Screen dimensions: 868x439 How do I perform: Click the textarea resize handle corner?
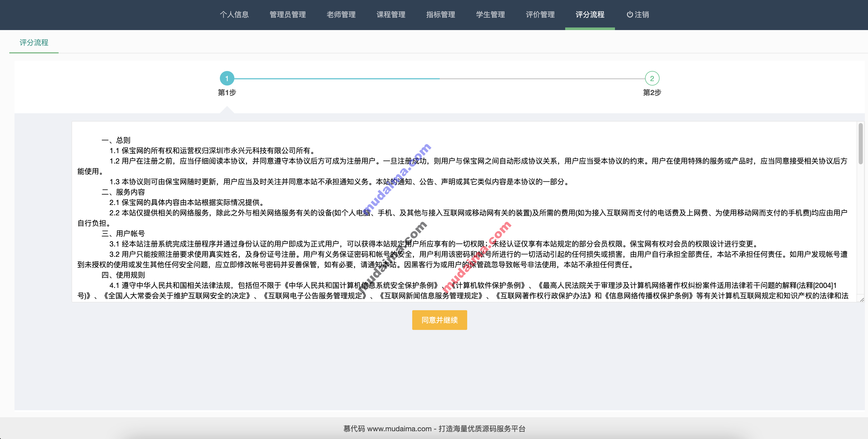click(x=862, y=299)
